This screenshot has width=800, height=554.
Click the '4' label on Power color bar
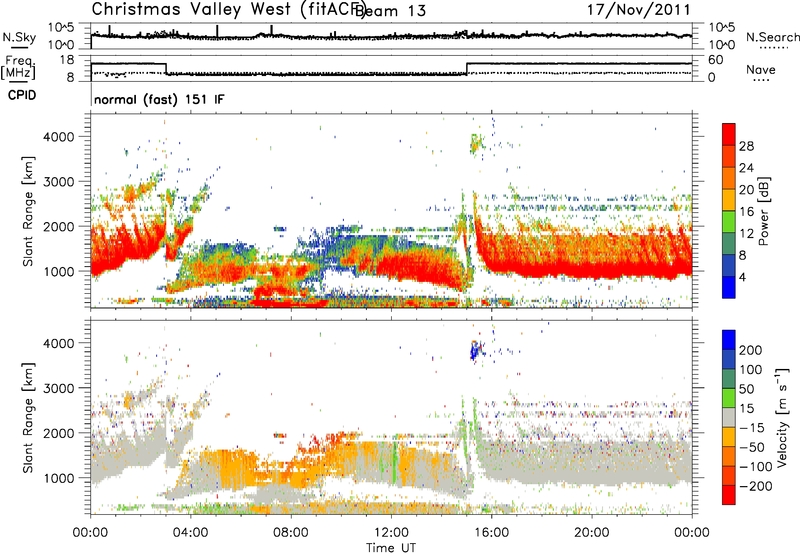[x=742, y=277]
